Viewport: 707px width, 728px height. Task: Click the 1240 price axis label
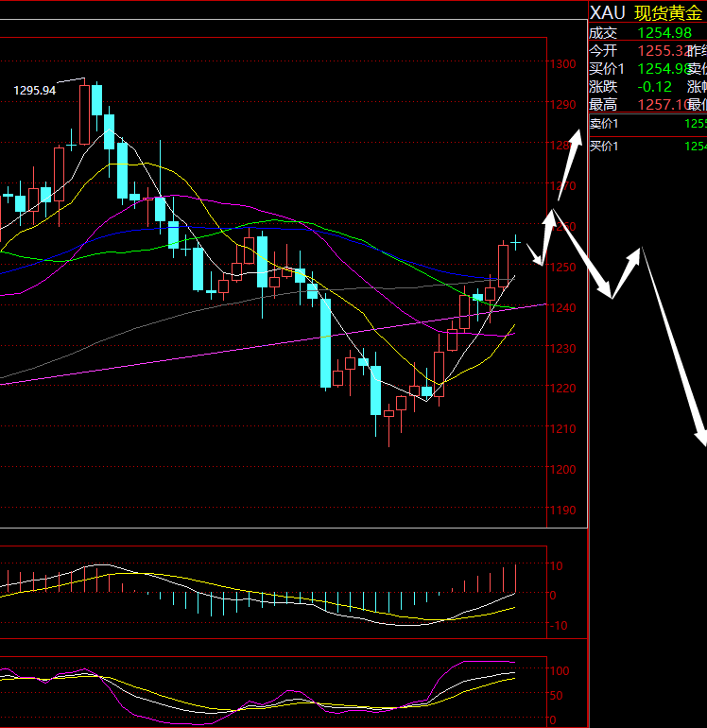[x=563, y=308]
